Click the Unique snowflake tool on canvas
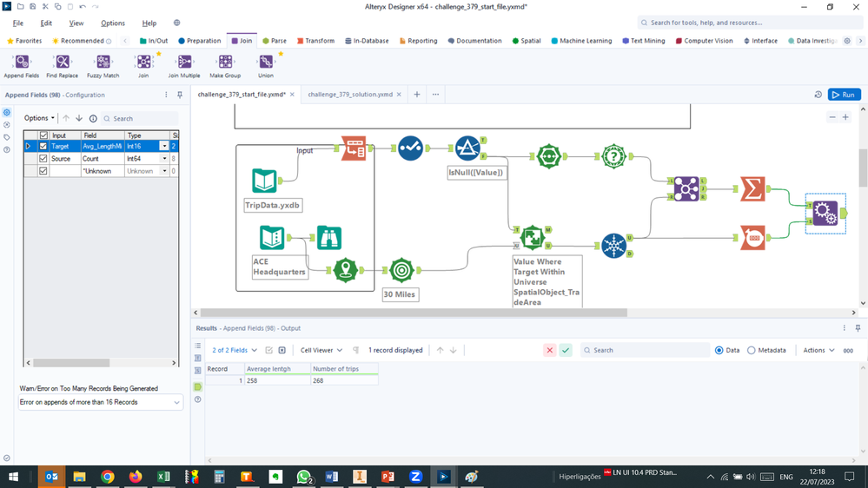The image size is (868, 488). click(614, 245)
